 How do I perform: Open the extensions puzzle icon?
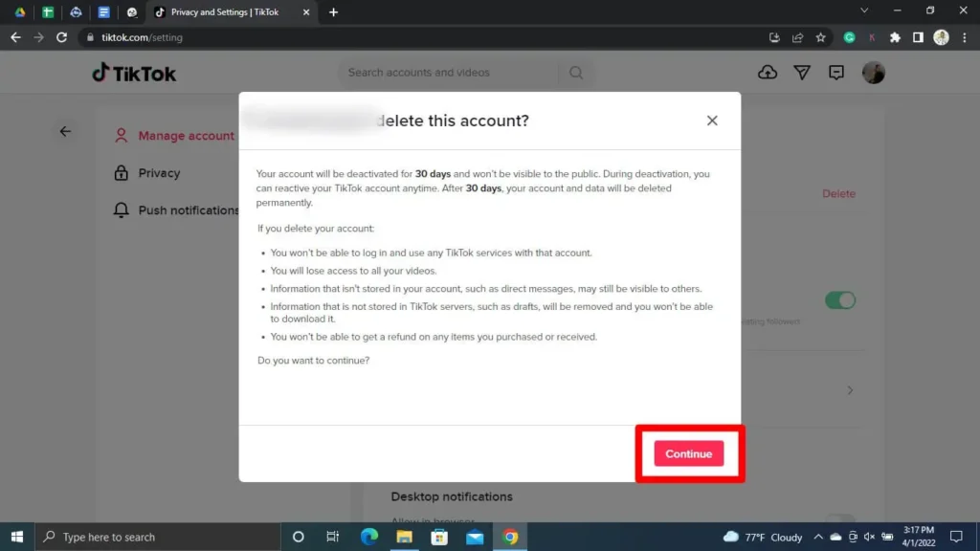[895, 37]
